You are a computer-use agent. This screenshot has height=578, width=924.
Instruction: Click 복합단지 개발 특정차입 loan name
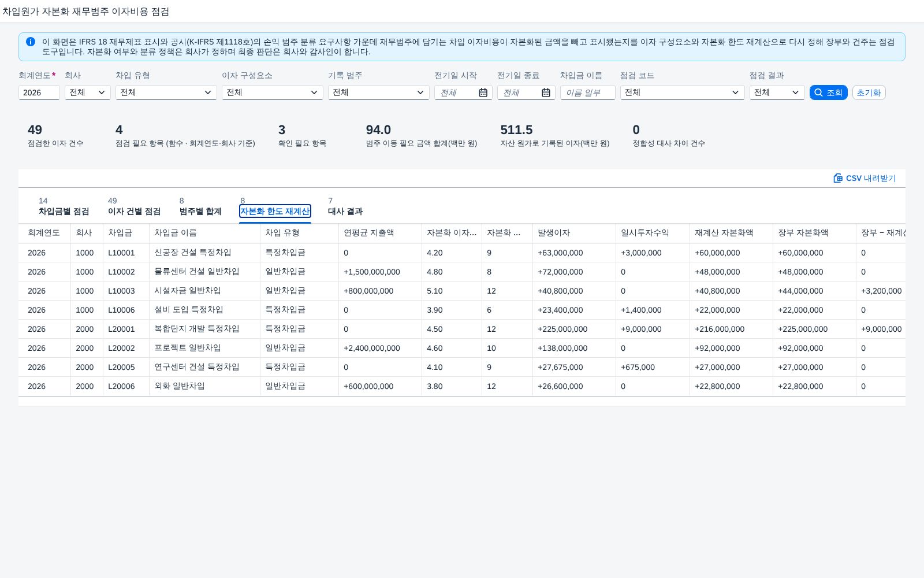[196, 329]
